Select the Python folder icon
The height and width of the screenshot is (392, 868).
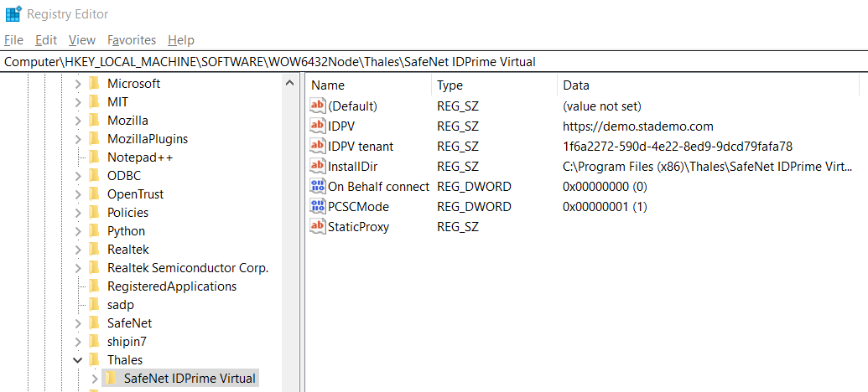(94, 231)
